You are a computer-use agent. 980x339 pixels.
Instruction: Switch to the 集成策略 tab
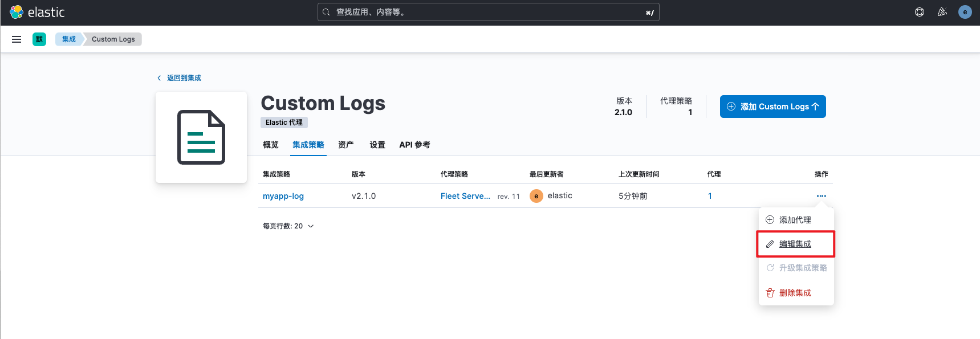coord(308,145)
